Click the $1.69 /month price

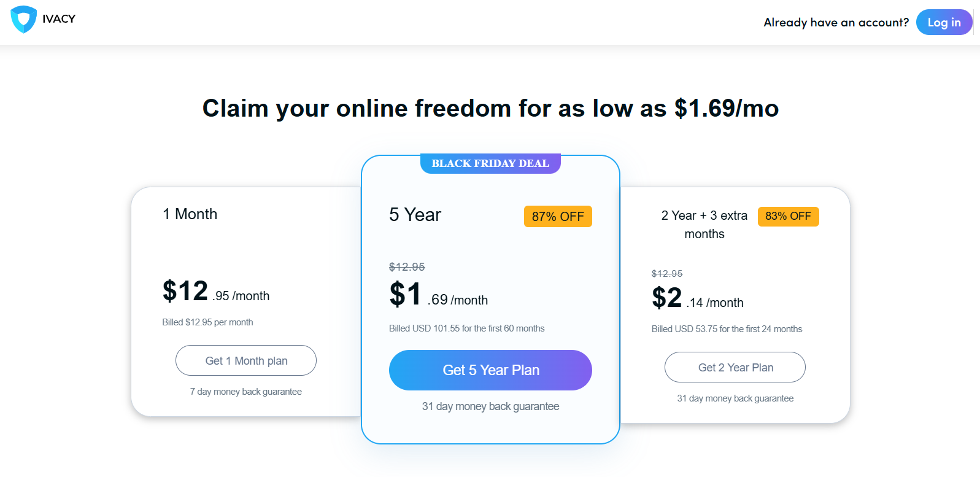tap(438, 295)
